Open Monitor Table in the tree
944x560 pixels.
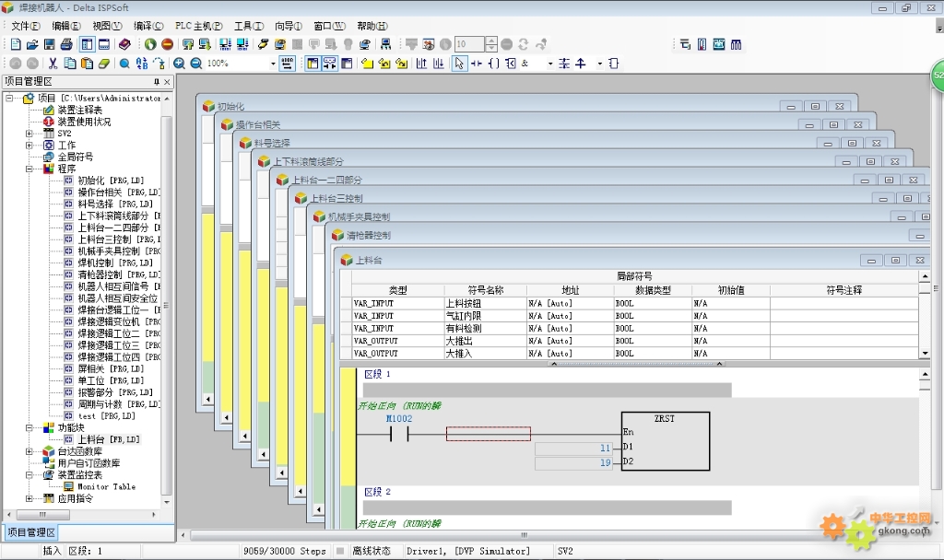107,486
